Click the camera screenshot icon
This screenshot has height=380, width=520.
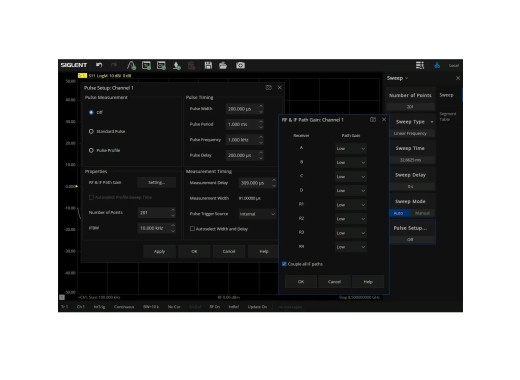(x=240, y=65)
